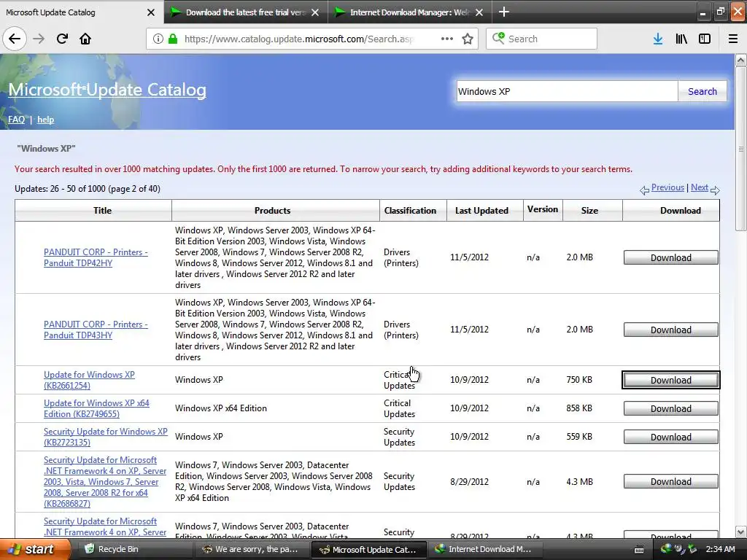Open Update for Windows XP x64 Edition (KB2749655)
Viewport: 747px width, 560px height.
pyautogui.click(x=96, y=408)
